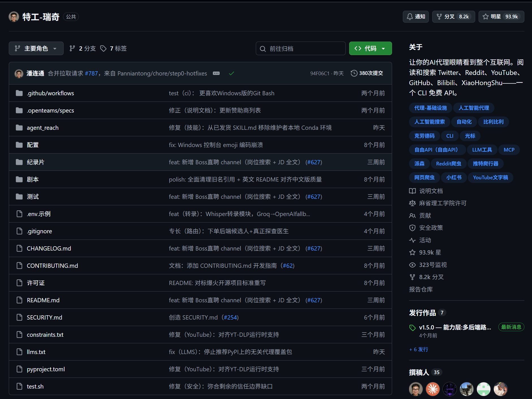Screen dimensions: 532x399
Task: Click file icon for test.sh
Action: tap(19, 386)
